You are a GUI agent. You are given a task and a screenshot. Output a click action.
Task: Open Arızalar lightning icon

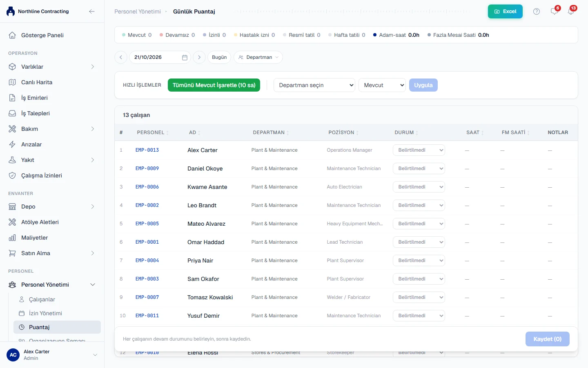12,144
